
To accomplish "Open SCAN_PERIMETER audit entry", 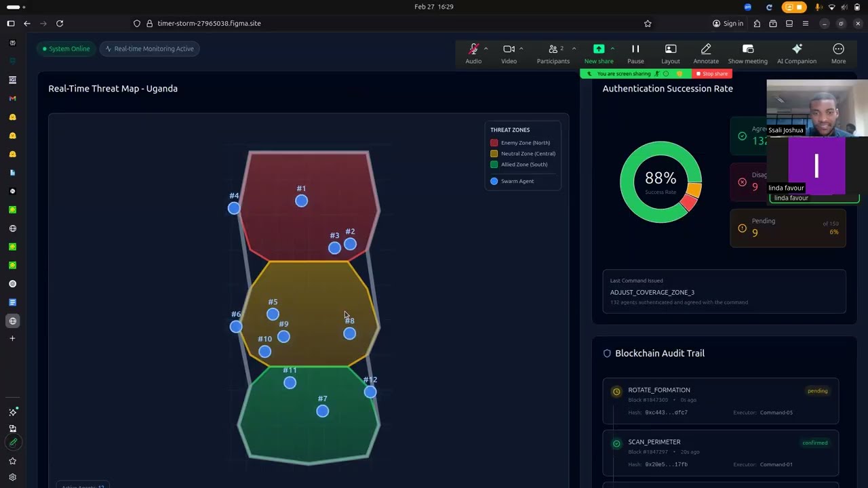I will 721,453.
